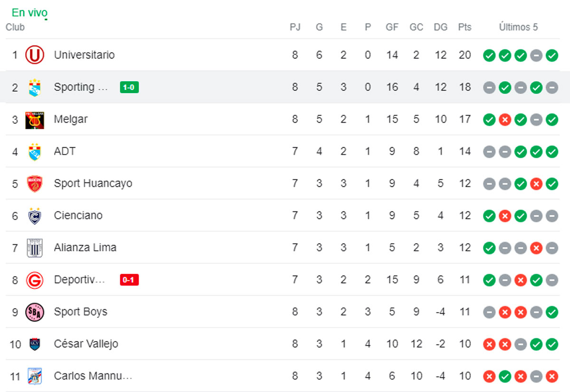Click the Alianza Lima striped crest
This screenshot has height=392, width=570.
pyautogui.click(x=35, y=248)
